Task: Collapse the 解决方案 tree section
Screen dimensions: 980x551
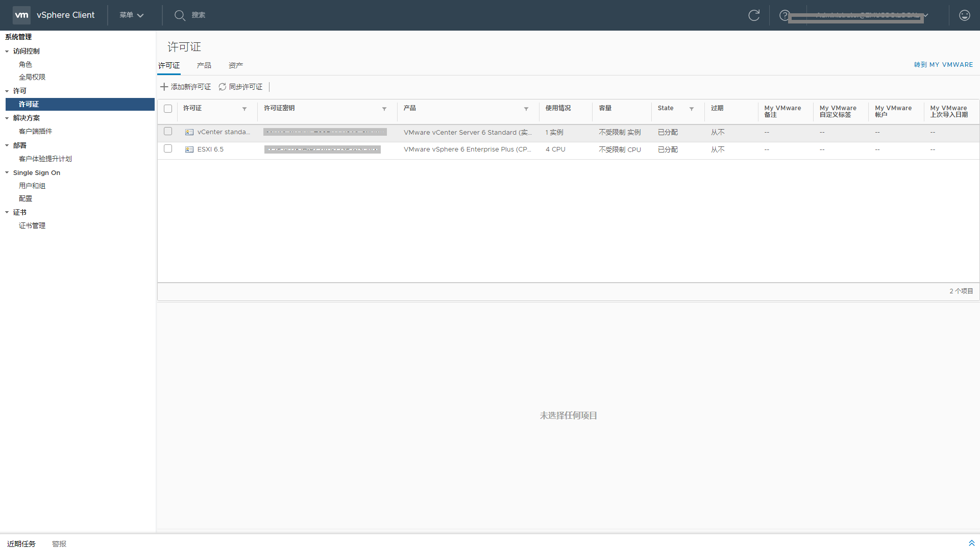Action: 7,118
